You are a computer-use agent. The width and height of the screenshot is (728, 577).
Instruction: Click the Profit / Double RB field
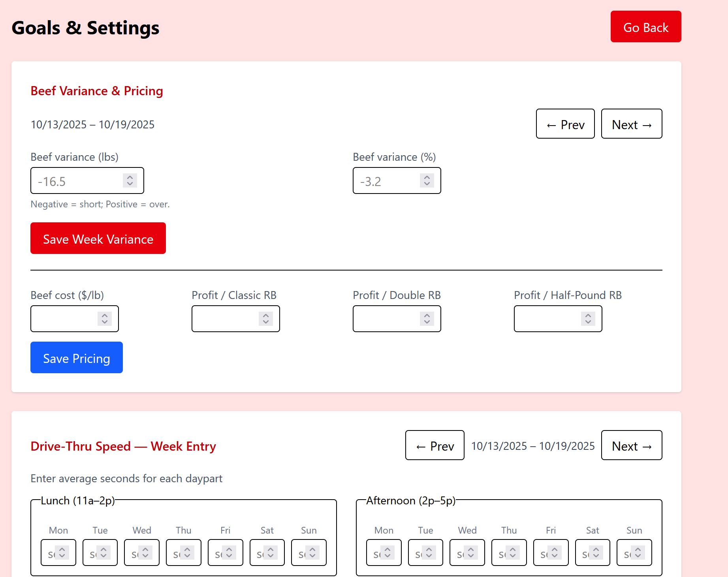[x=397, y=319]
